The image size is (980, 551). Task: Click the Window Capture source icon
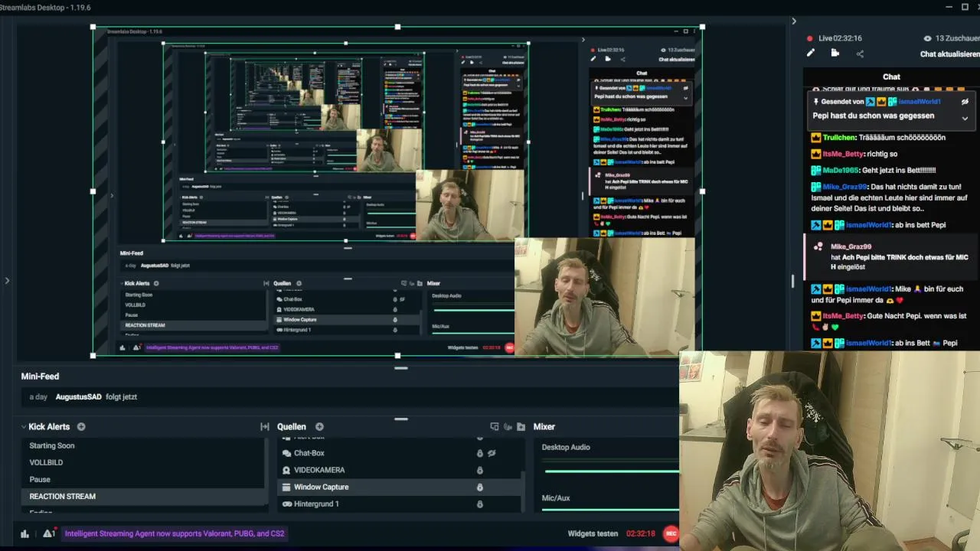pyautogui.click(x=286, y=487)
